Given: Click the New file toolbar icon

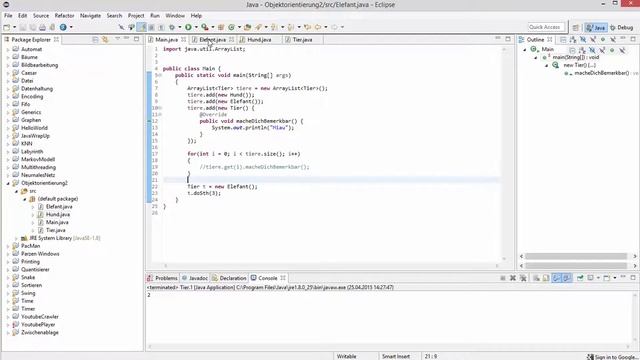Looking at the screenshot, I should [7, 27].
